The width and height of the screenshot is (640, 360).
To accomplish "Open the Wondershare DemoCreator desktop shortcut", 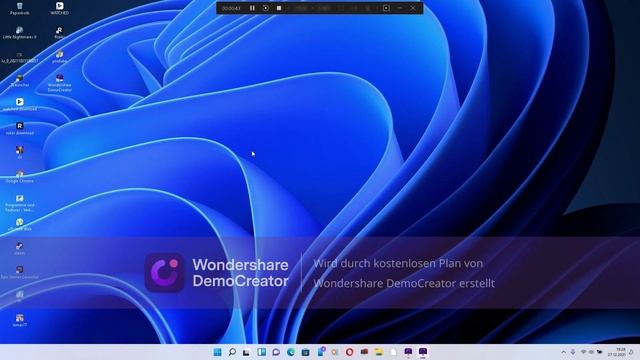I will [60, 83].
